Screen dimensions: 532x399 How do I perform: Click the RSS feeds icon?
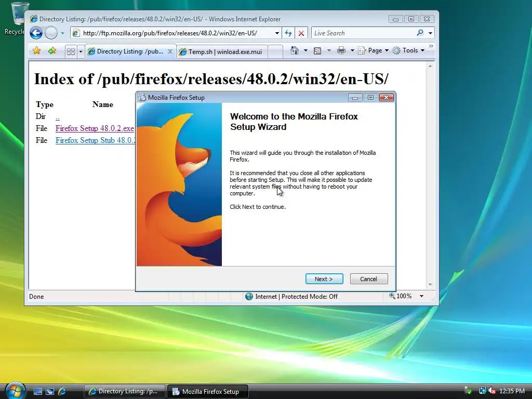pyautogui.click(x=317, y=51)
